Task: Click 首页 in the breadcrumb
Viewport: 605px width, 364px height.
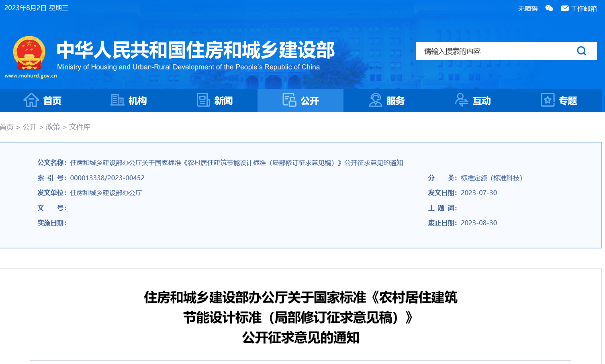Action: 6,127
